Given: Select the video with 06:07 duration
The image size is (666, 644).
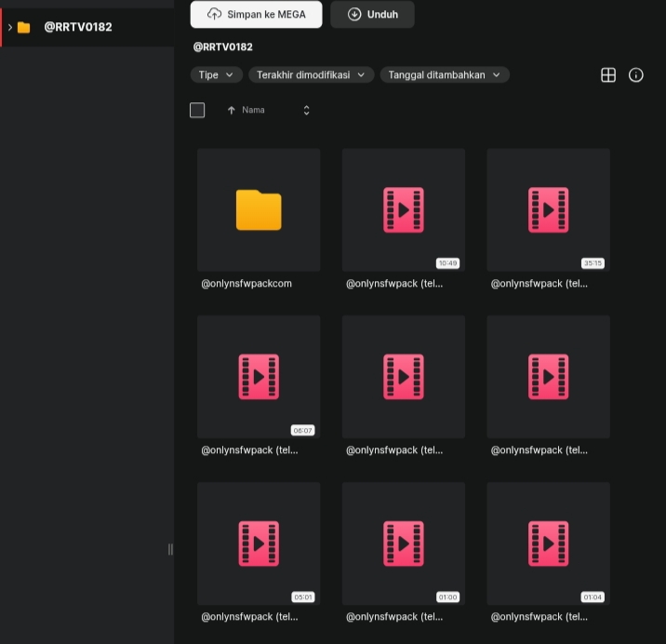Looking at the screenshot, I should point(259,377).
